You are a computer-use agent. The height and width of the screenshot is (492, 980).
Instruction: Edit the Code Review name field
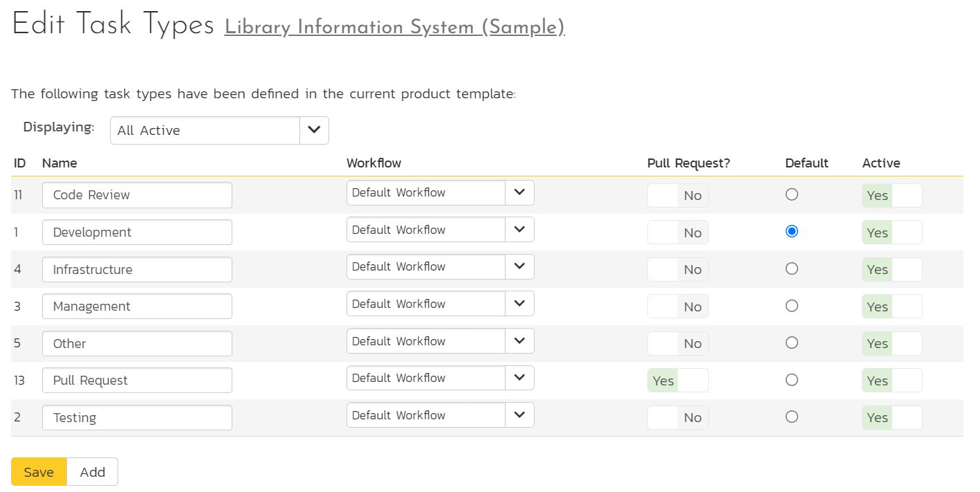click(x=137, y=195)
